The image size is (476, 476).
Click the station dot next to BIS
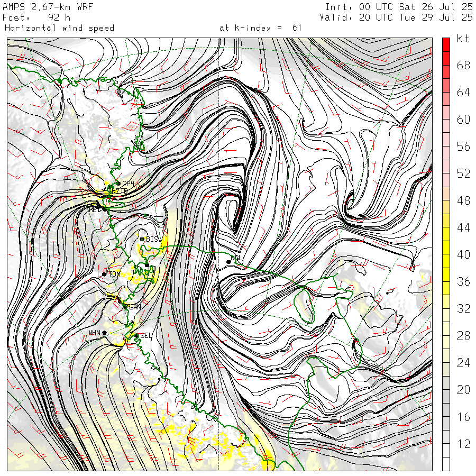(x=142, y=239)
